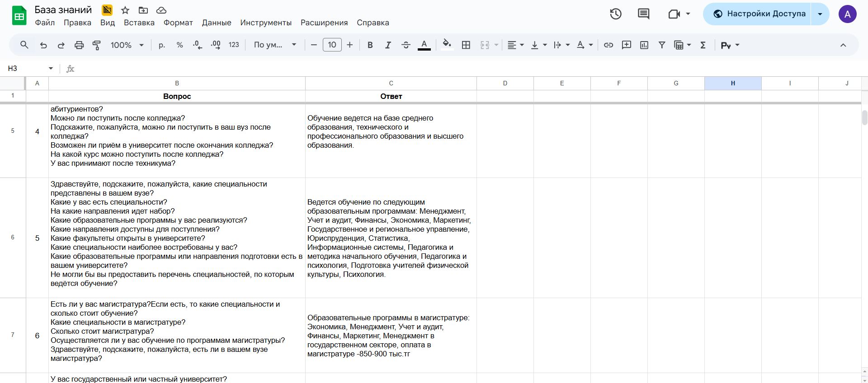Open text rotation dropdown
Screen dimensions: 868x383
coord(585,45)
